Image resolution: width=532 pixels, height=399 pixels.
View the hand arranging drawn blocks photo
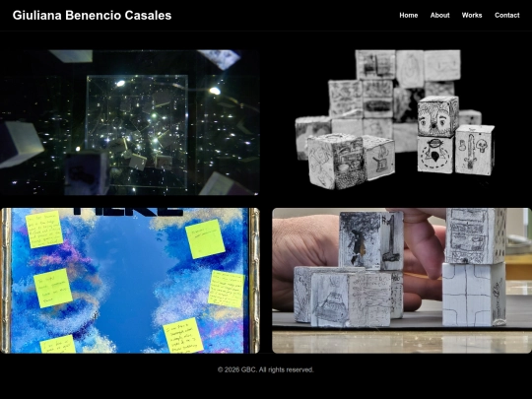coord(402,281)
